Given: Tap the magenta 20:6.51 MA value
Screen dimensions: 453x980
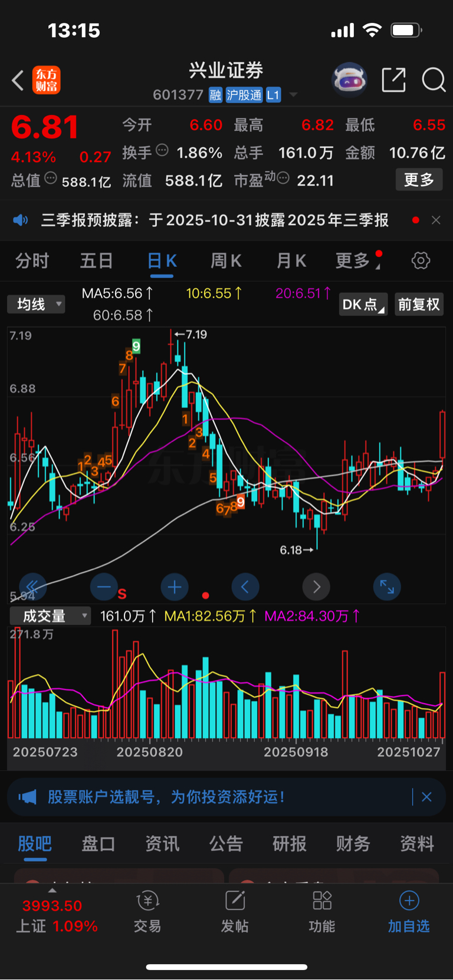Looking at the screenshot, I should click(303, 293).
